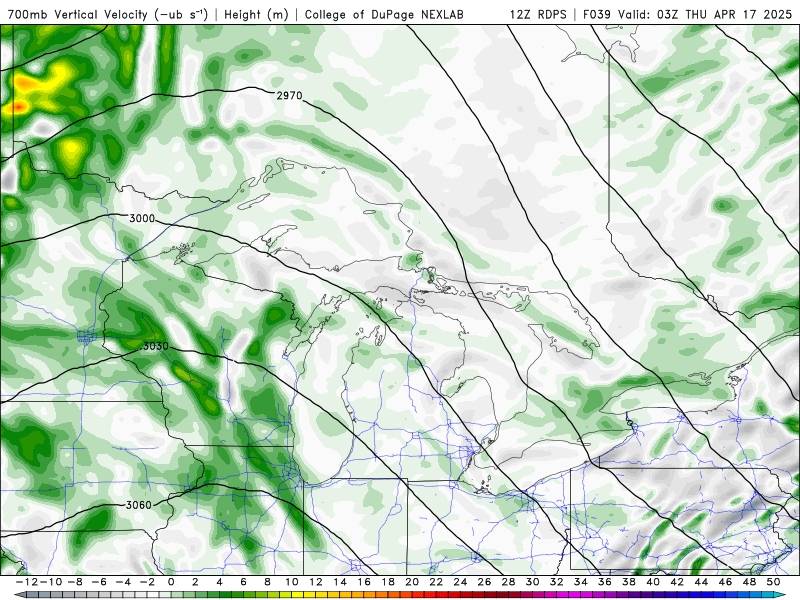Click the 46 value on the color scale
Image resolution: width=800 pixels, height=600 pixels.
point(726,582)
